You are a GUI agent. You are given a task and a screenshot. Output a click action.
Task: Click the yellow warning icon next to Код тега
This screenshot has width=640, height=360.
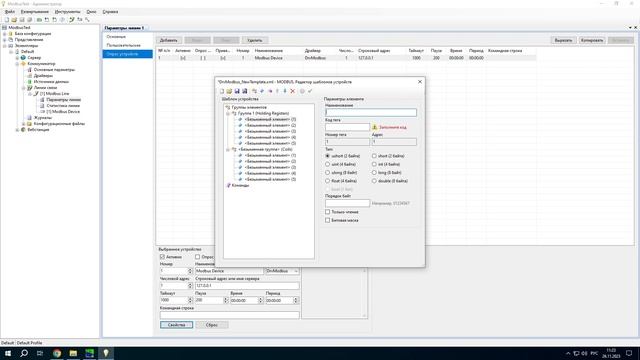click(374, 127)
